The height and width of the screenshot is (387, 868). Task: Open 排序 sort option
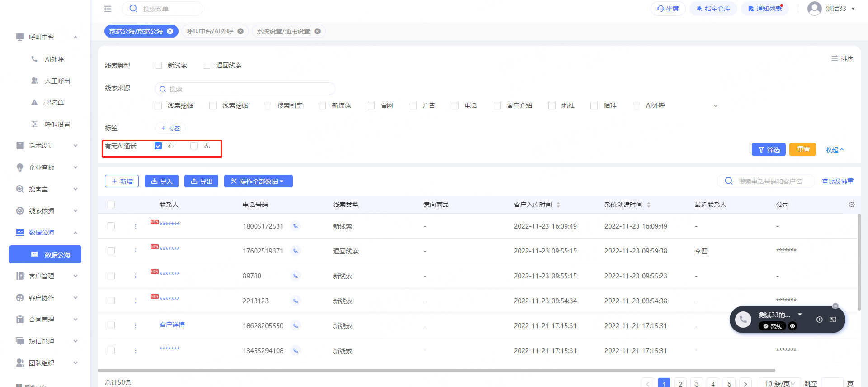pyautogui.click(x=842, y=58)
